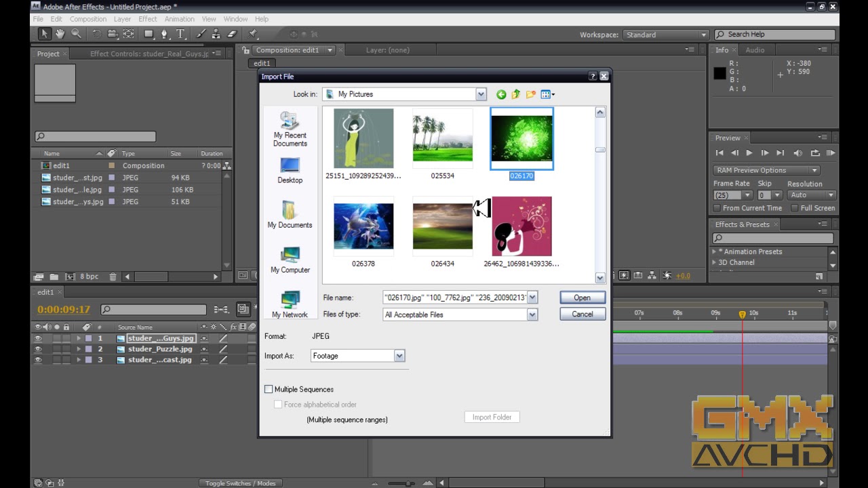The image size is (868, 488).
Task: Open the Workspace Standard dropdown
Action: pyautogui.click(x=666, y=35)
